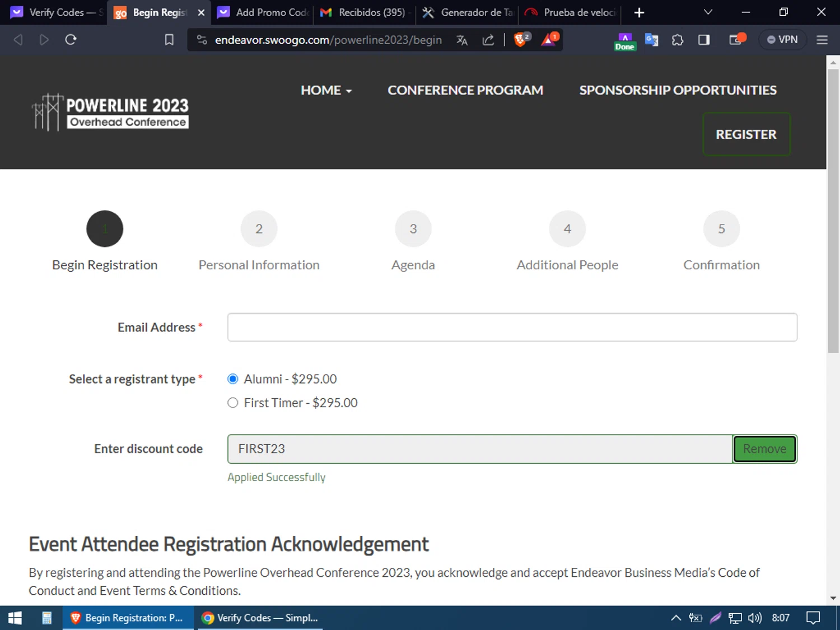The width and height of the screenshot is (840, 630).
Task: Click the address bar URL
Action: tap(328, 40)
